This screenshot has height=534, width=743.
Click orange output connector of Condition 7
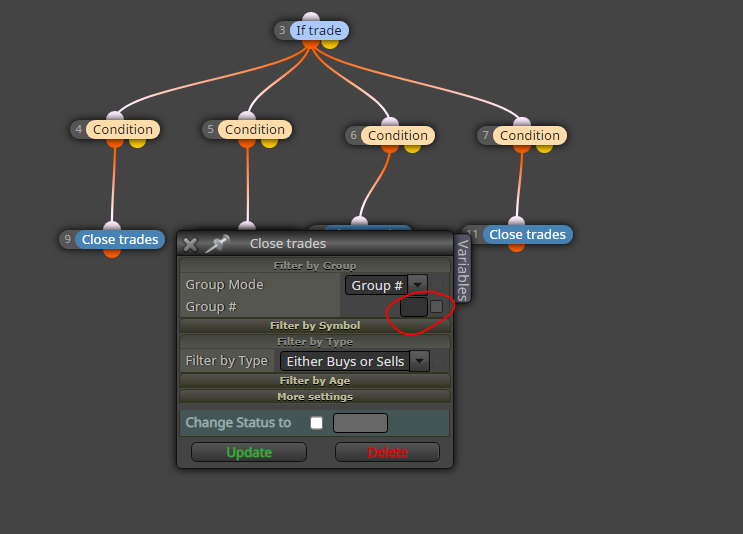[x=522, y=148]
